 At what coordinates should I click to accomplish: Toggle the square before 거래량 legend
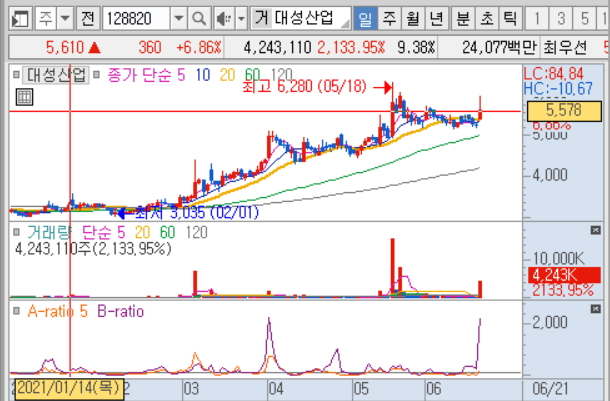tap(16, 232)
